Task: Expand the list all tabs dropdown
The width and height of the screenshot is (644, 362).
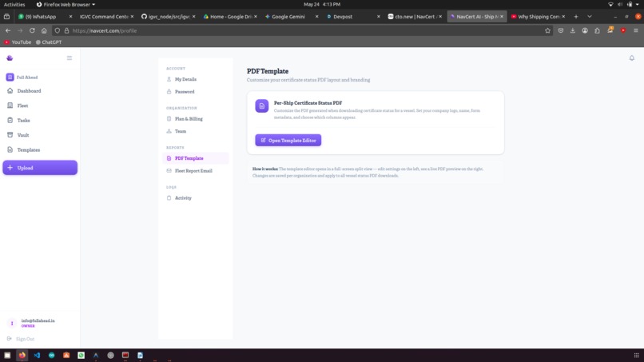Action: 590,17
